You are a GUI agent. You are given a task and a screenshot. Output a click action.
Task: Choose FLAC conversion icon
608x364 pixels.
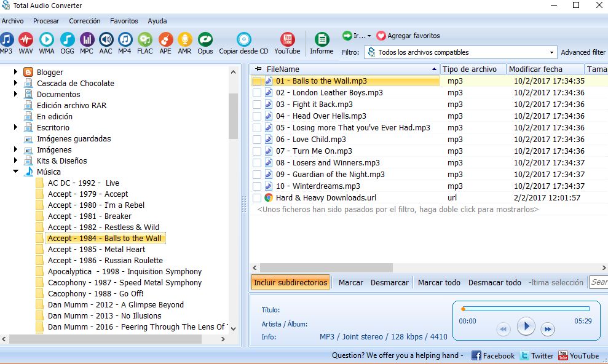pyautogui.click(x=145, y=39)
